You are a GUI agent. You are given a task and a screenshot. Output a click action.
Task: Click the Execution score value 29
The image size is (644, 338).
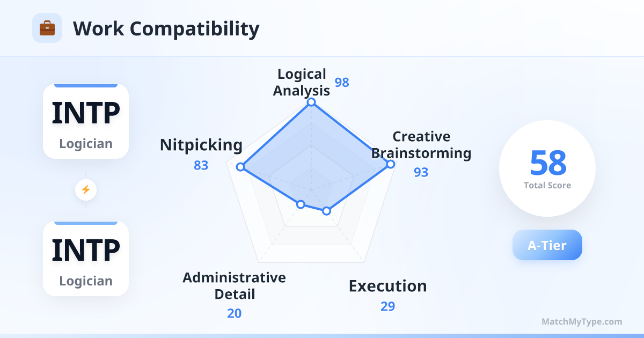387,306
